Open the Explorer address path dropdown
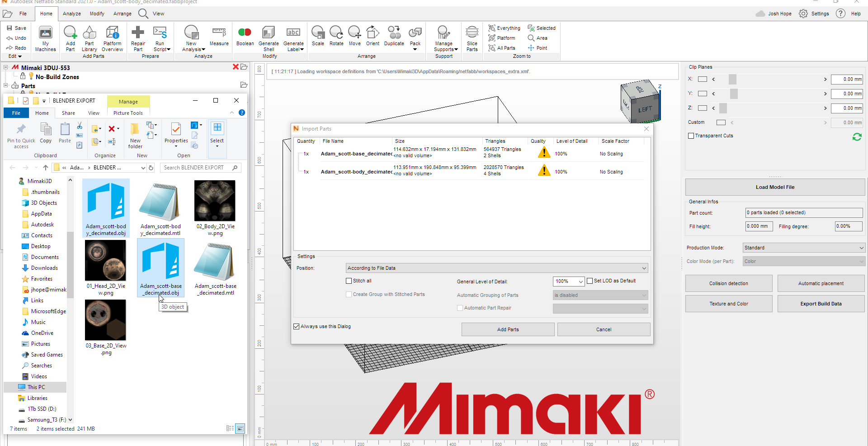868x446 pixels. coord(143,168)
